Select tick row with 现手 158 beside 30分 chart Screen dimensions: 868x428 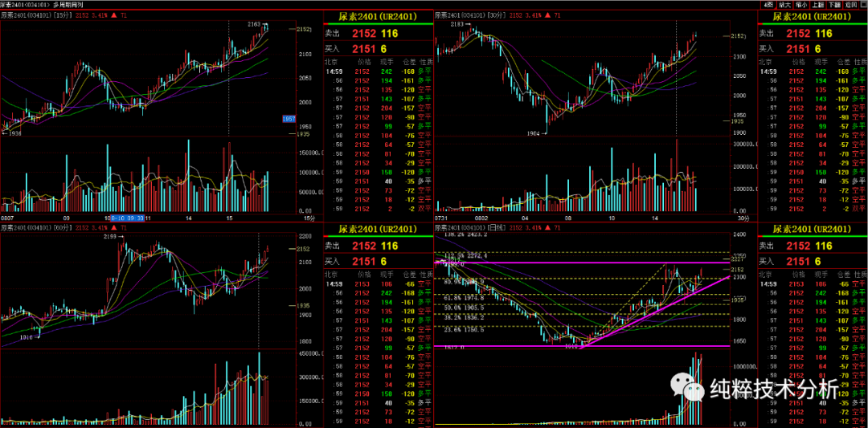pyautogui.click(x=813, y=171)
